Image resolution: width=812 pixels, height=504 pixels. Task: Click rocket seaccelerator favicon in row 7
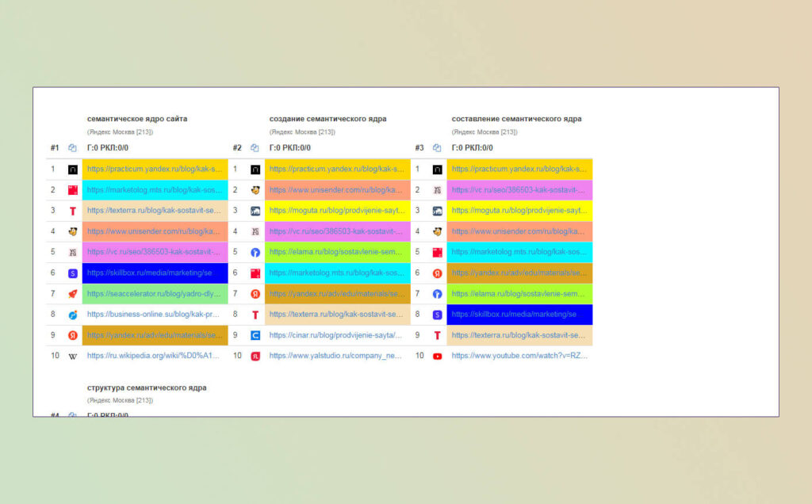[73, 294]
